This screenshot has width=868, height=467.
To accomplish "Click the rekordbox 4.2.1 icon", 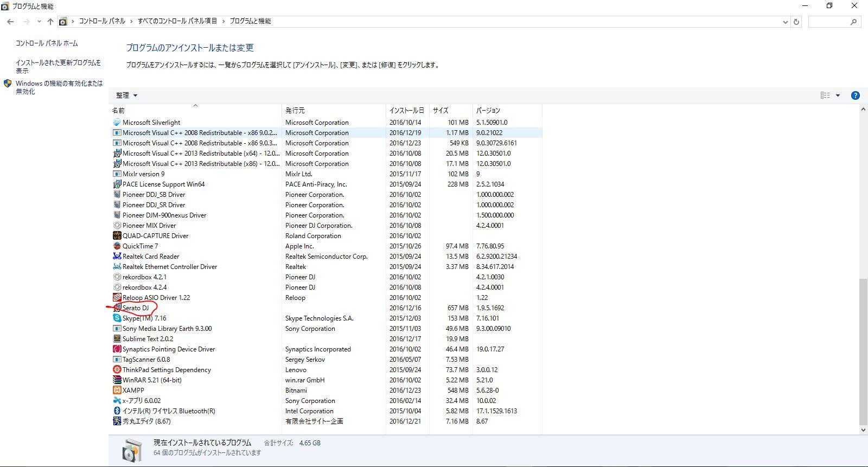I will coord(117,277).
